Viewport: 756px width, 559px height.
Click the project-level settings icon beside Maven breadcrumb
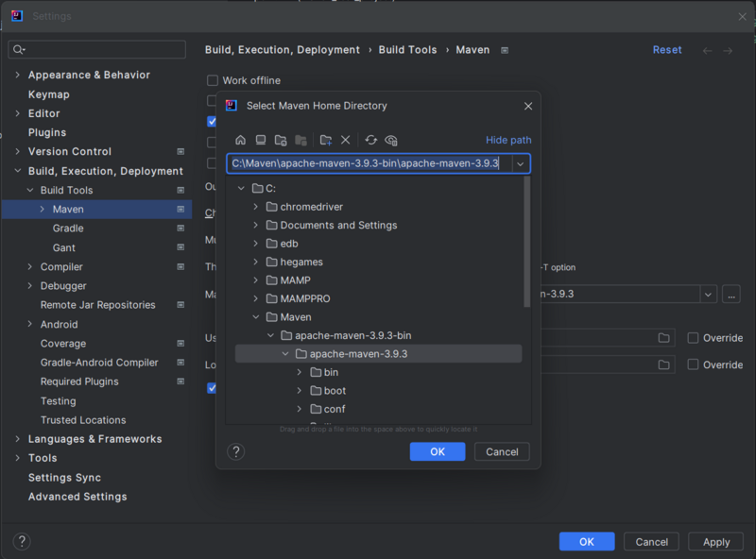point(505,50)
